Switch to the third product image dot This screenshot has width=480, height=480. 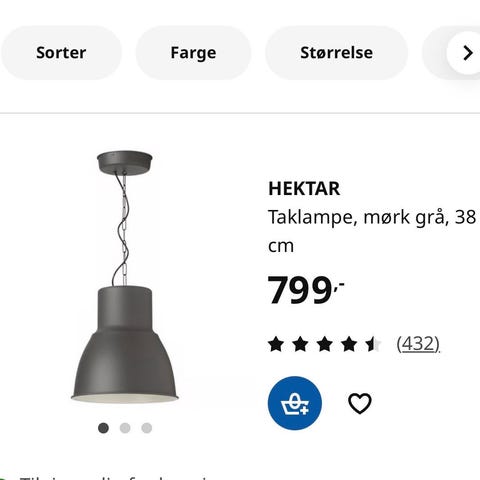(147, 428)
